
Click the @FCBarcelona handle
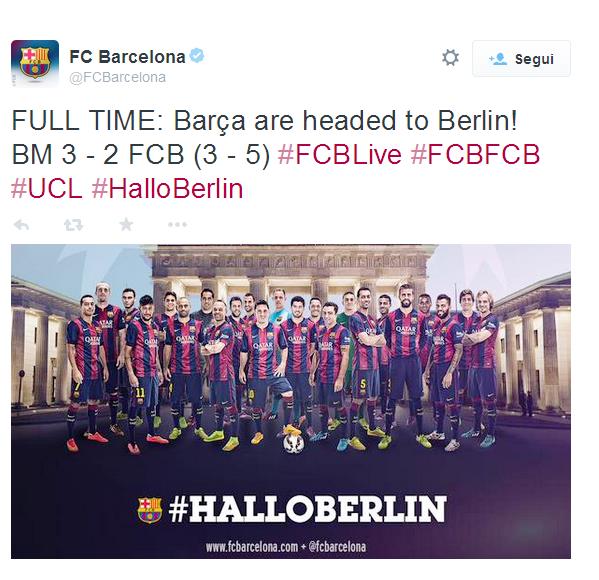click(117, 78)
